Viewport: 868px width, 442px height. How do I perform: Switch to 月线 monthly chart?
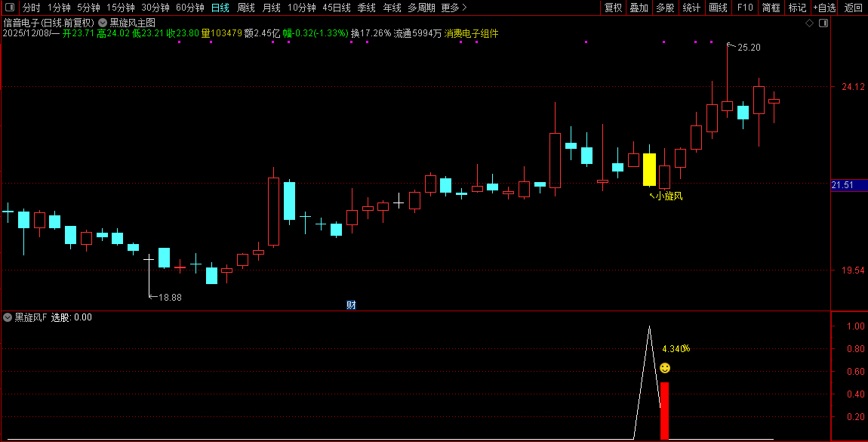(x=271, y=8)
